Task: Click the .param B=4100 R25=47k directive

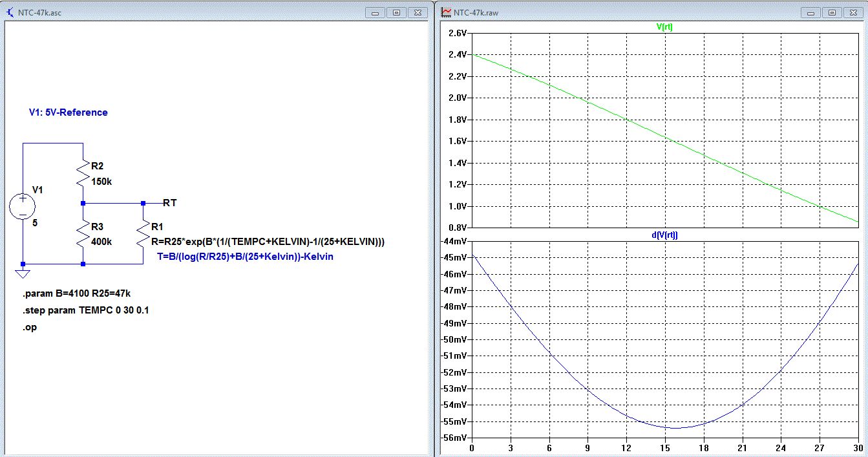Action: 76,295
